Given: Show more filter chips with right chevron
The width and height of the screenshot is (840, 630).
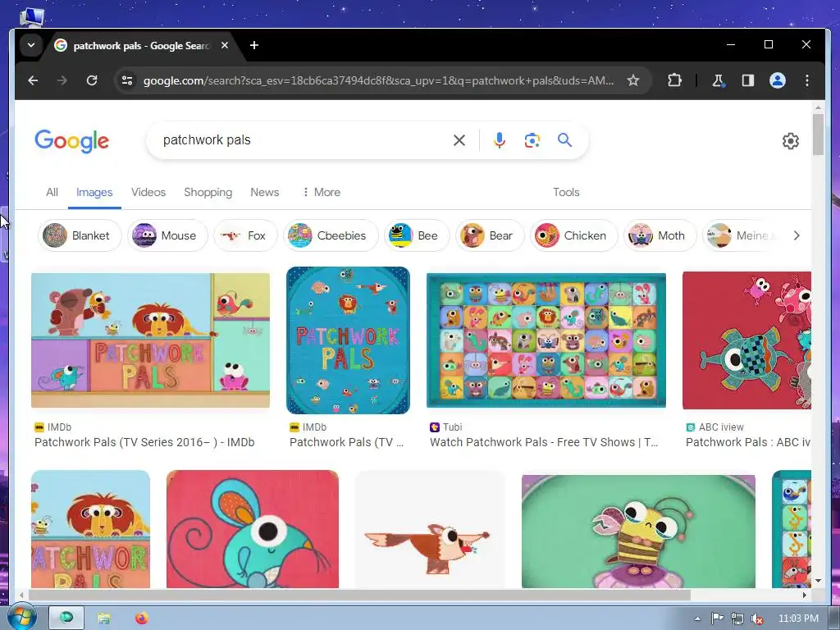Looking at the screenshot, I should click(796, 235).
